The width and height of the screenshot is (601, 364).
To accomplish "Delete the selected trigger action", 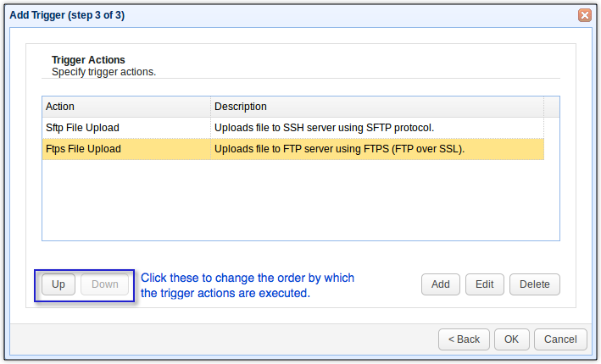I will (534, 284).
